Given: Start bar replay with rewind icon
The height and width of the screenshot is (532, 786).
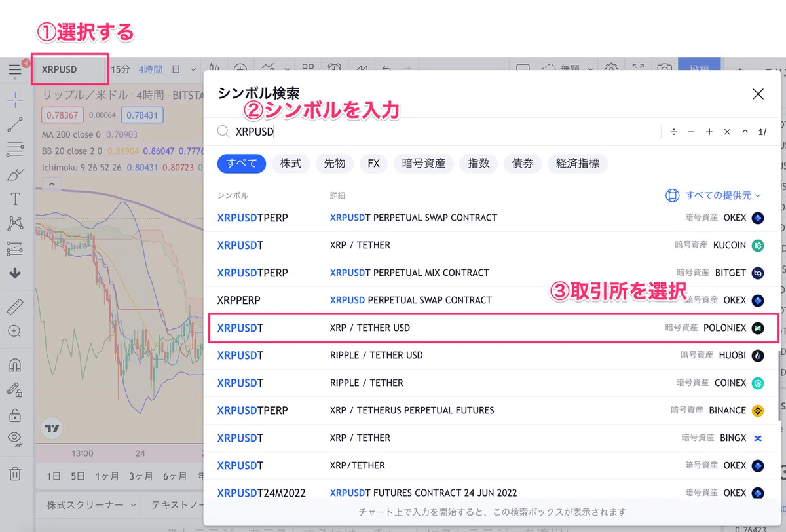Looking at the screenshot, I should point(361,69).
